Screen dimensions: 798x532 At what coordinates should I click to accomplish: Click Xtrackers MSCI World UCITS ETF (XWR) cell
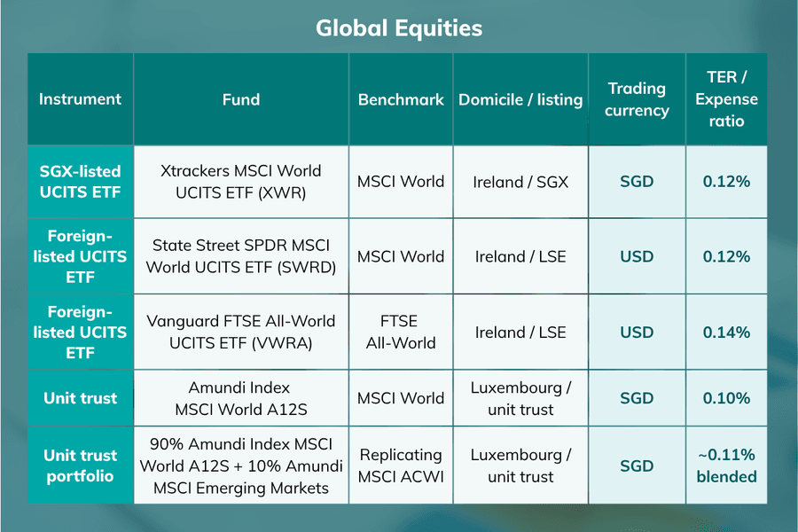[x=241, y=182]
